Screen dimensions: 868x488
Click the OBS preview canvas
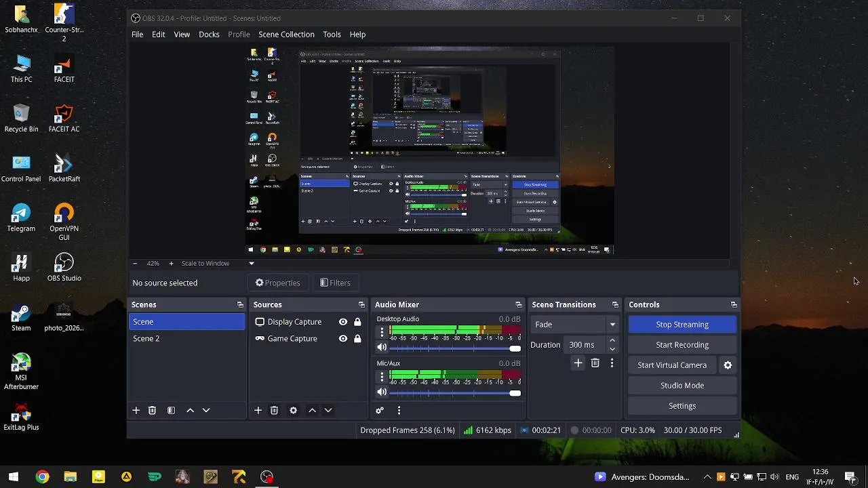(429, 150)
